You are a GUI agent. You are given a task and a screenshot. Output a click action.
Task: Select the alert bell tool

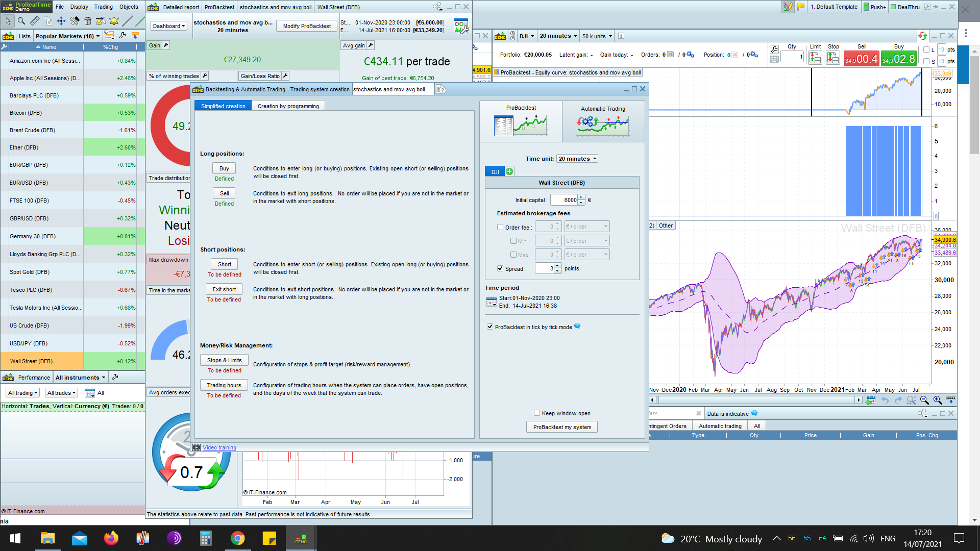tap(113, 21)
